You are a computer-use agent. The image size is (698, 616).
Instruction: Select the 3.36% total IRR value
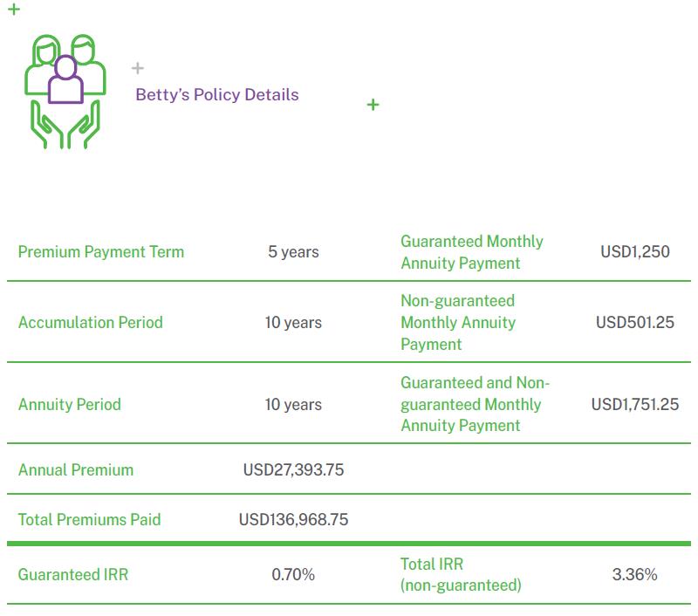pyautogui.click(x=635, y=574)
